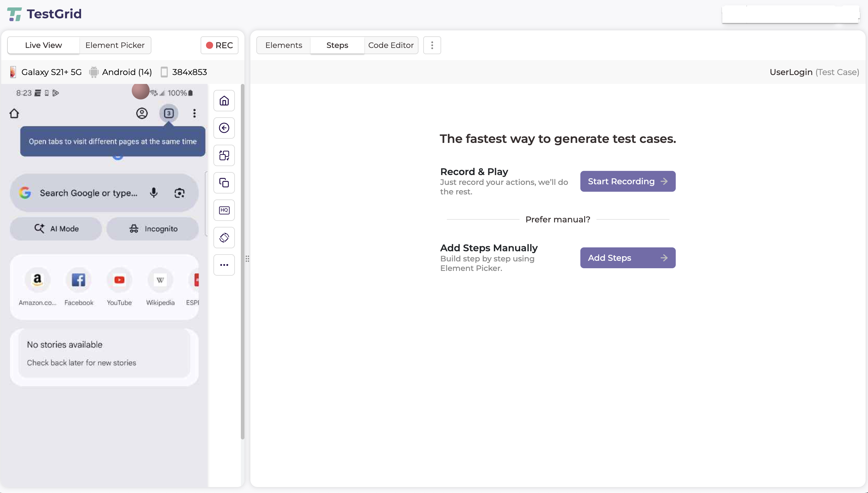Open the Chrome tab switcher showing 3

[x=169, y=113]
